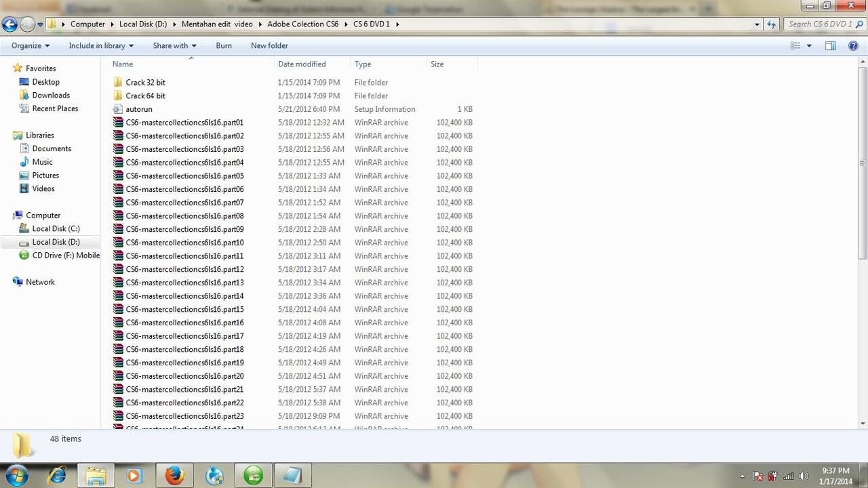This screenshot has height=488, width=868.
Task: Toggle the preview pane button
Action: (830, 45)
